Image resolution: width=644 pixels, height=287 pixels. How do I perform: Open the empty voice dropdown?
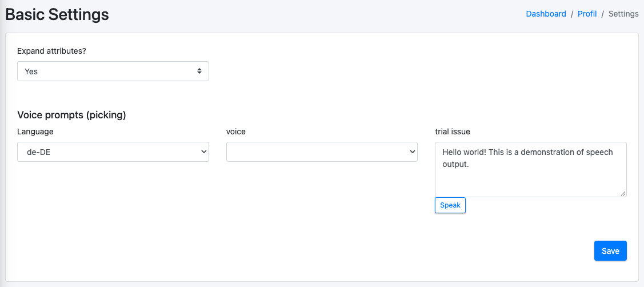pyautogui.click(x=322, y=152)
